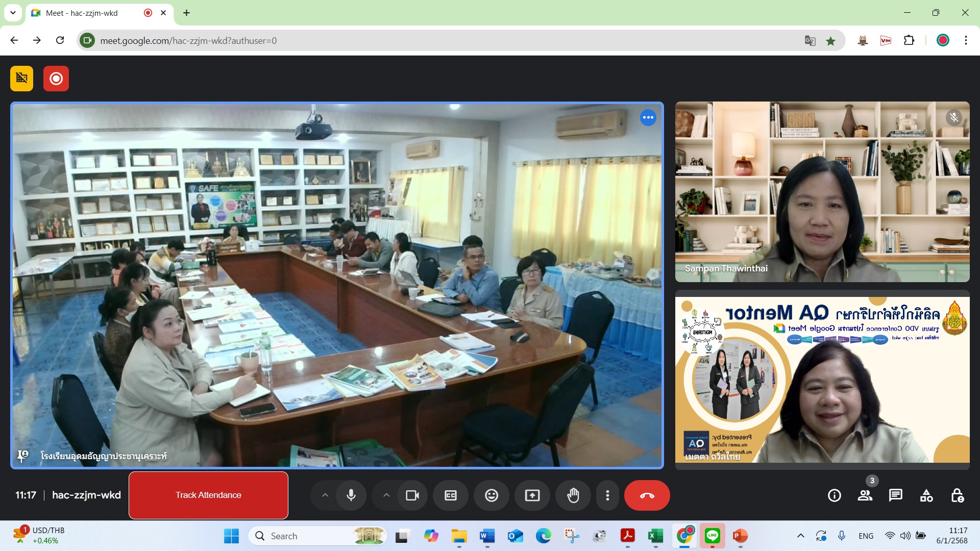Viewport: 980px width, 551px height.
Task: Launch Copilot from the taskbar
Action: [431, 536]
